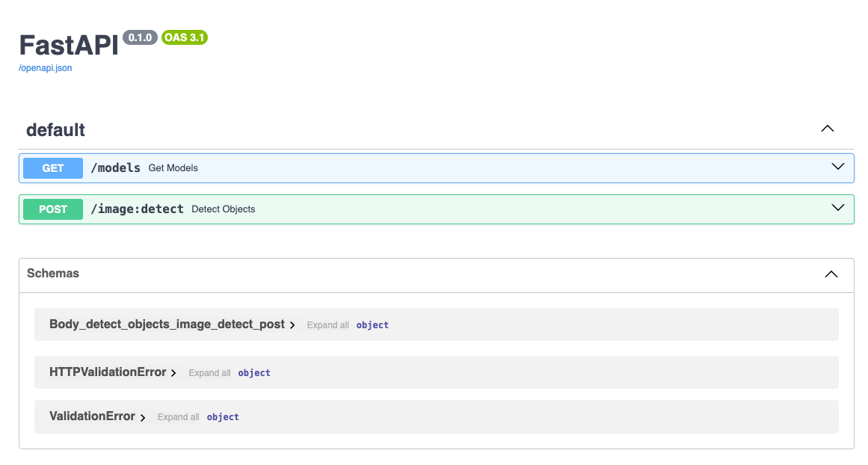The image size is (868, 465).
Task: Click the /models path text
Action: [116, 167]
